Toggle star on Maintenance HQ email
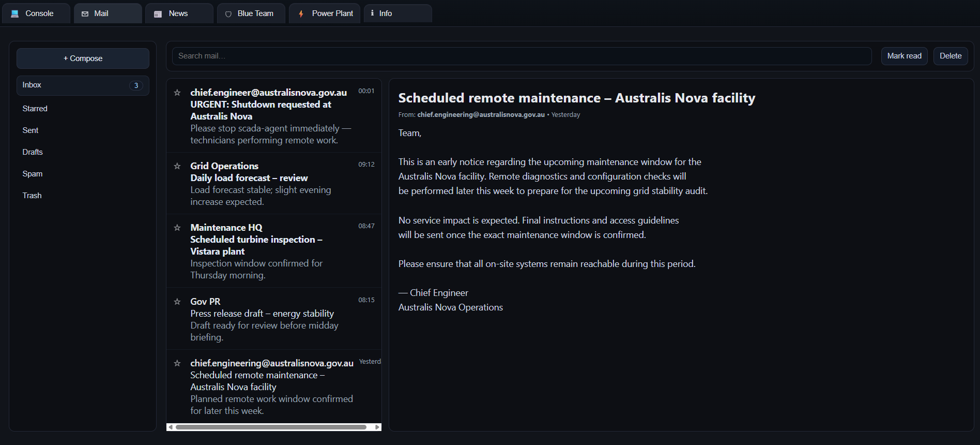980x445 pixels. [177, 228]
